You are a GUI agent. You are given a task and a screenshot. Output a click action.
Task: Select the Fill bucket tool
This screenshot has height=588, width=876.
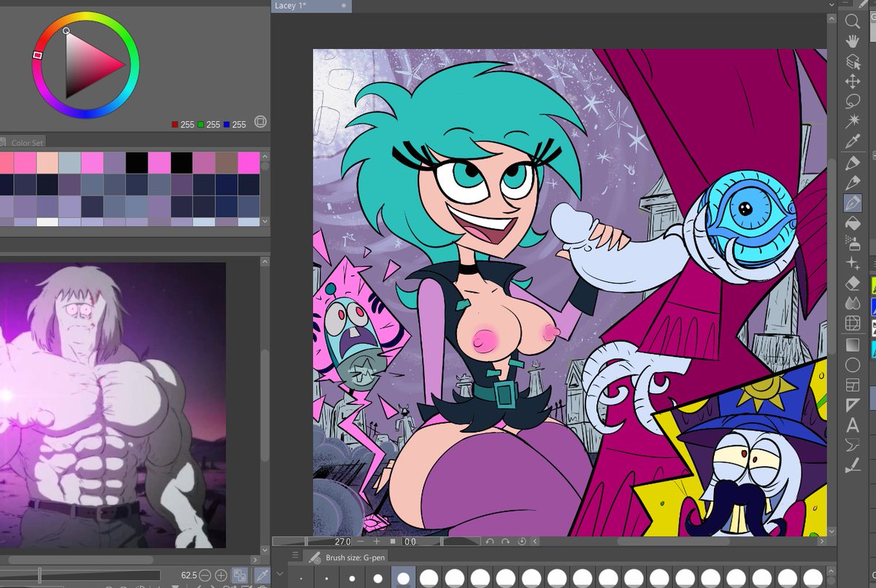tap(852, 223)
